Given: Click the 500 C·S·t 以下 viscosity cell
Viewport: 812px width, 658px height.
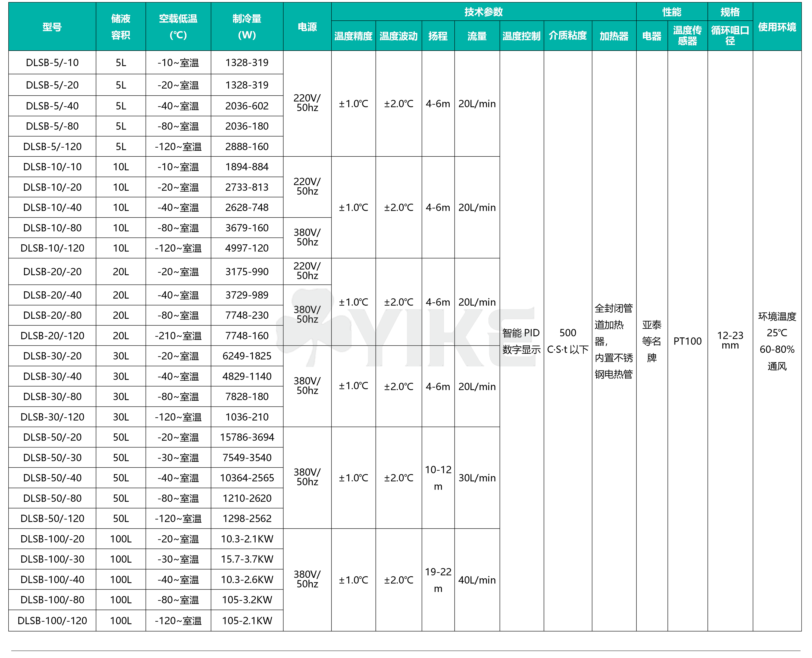Looking at the screenshot, I should click(x=567, y=341).
